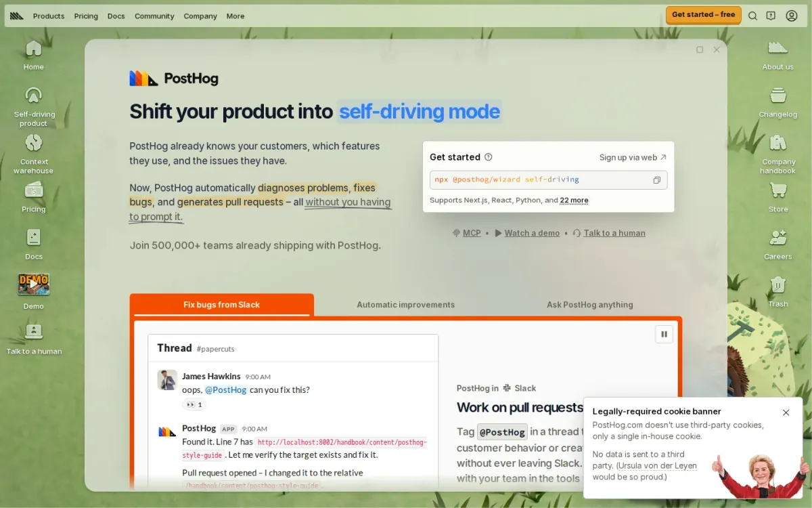Open the Careers desktop icon
812x508 pixels.
(778, 245)
